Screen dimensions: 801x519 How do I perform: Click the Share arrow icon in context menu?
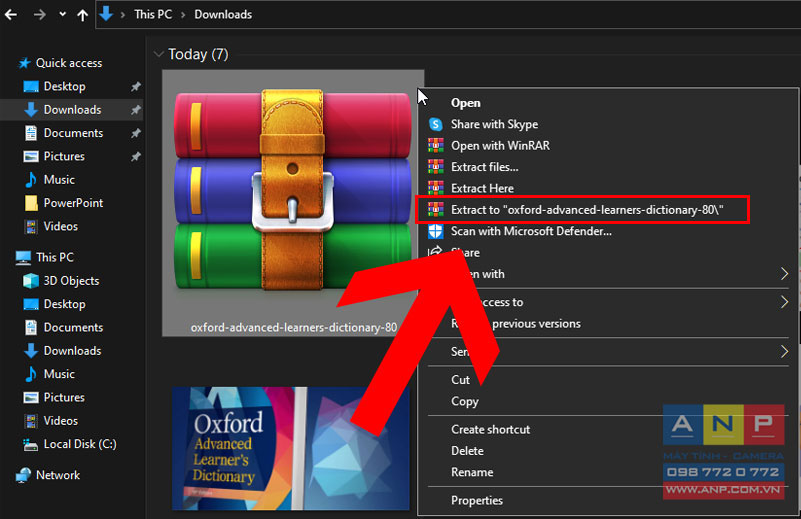tap(435, 252)
